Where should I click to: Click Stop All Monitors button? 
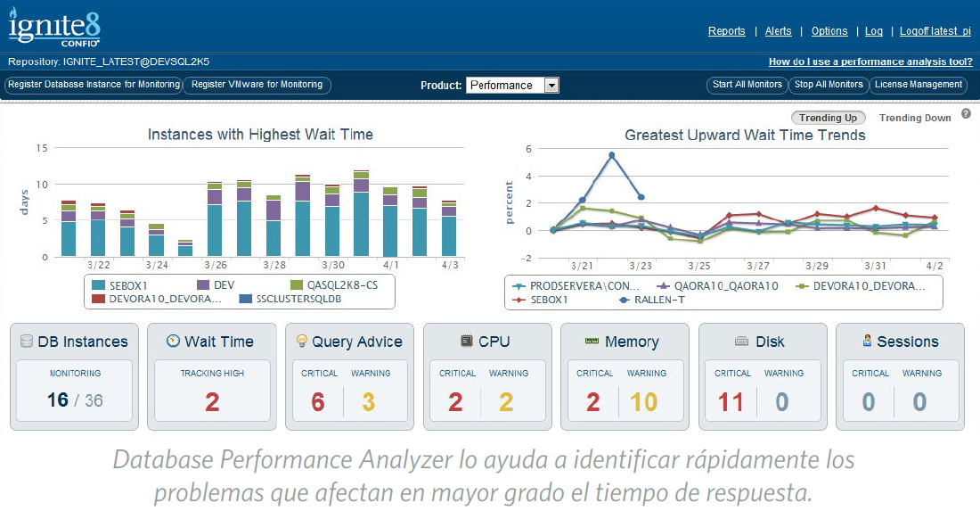tap(829, 85)
